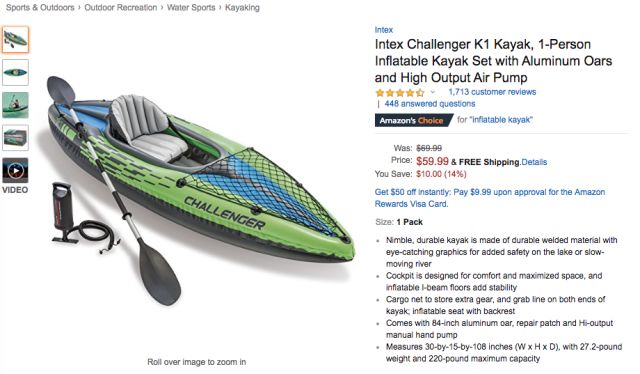Click the product title text
The image size is (640, 374).
[x=493, y=61]
